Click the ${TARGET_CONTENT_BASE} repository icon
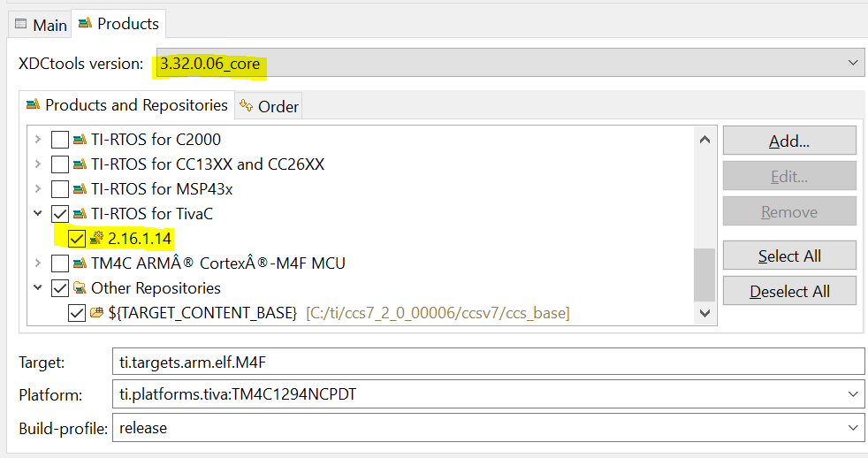The width and height of the screenshot is (868, 458). tap(97, 312)
